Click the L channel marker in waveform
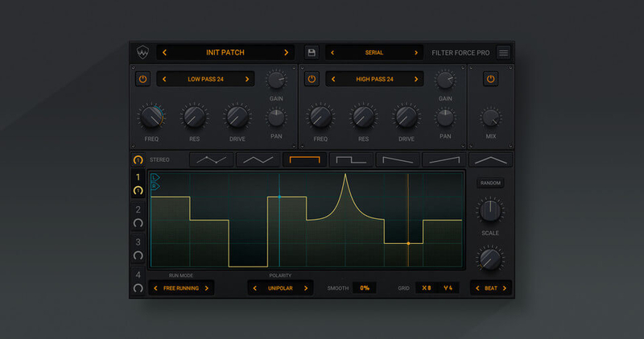 (155, 177)
